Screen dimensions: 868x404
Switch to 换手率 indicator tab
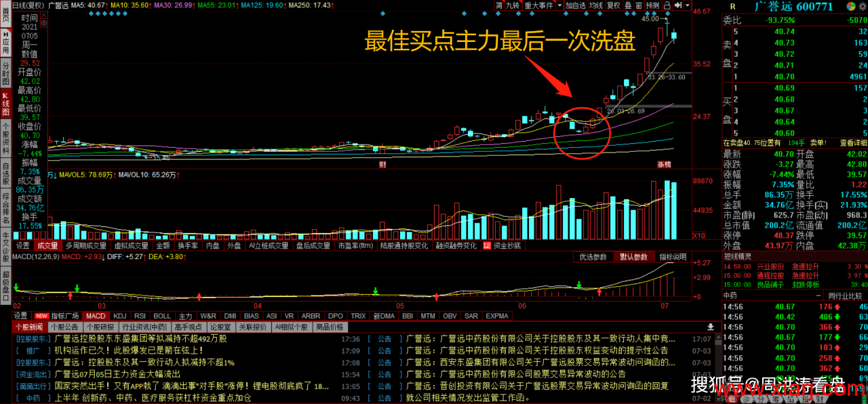point(187,245)
